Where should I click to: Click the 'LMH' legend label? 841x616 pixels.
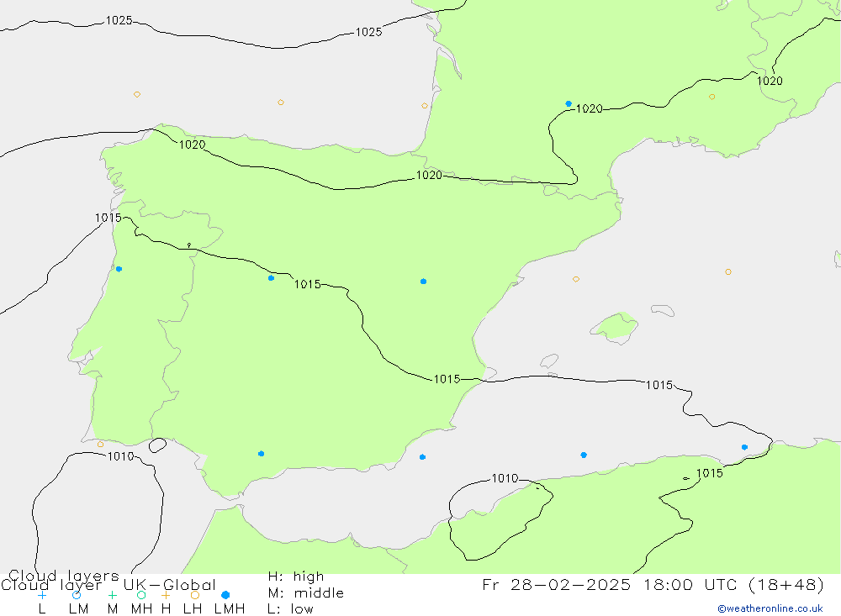coord(230,609)
